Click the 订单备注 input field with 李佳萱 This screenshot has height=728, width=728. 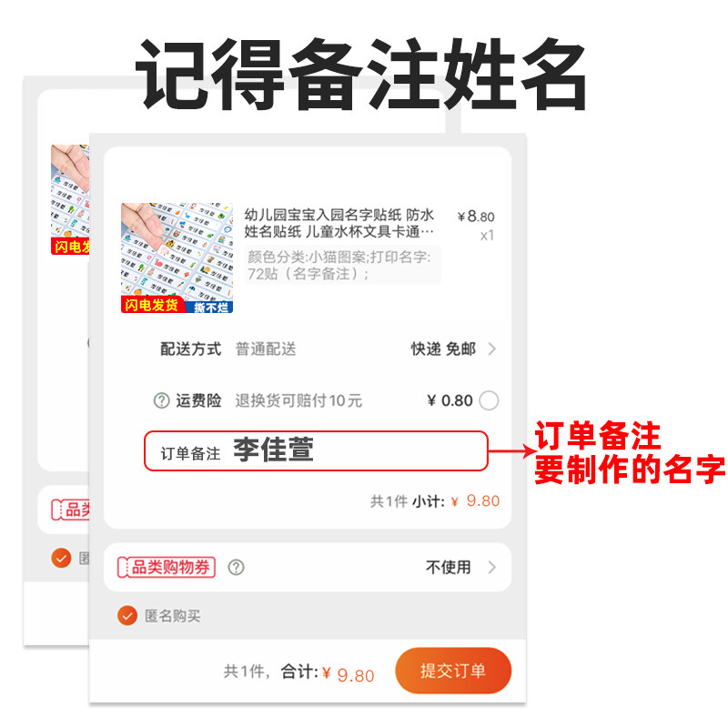point(316,450)
